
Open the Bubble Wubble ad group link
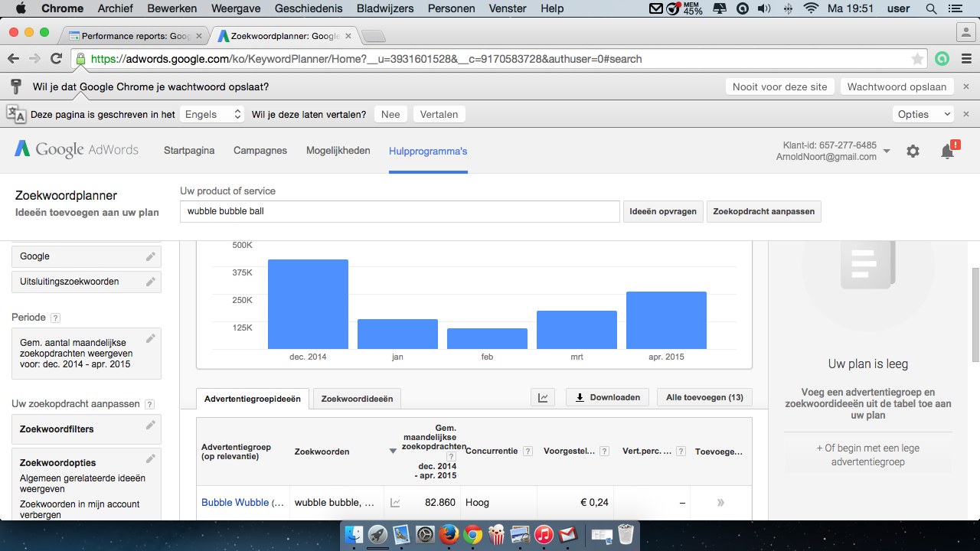(243, 503)
